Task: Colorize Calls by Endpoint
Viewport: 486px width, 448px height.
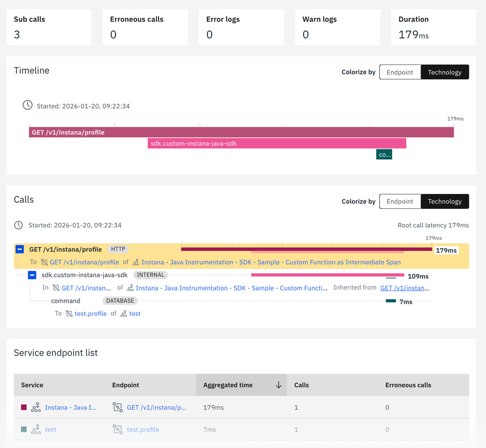Action: [x=400, y=201]
